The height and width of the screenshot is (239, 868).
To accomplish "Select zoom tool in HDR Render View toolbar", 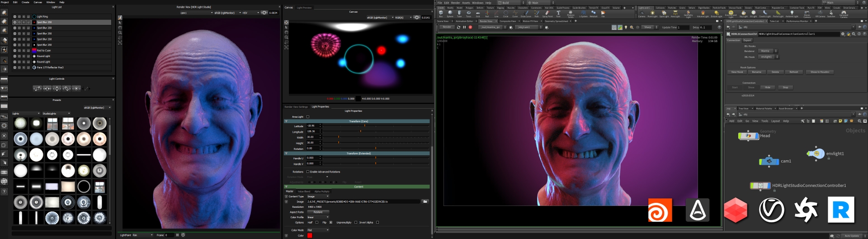I will [120, 33].
